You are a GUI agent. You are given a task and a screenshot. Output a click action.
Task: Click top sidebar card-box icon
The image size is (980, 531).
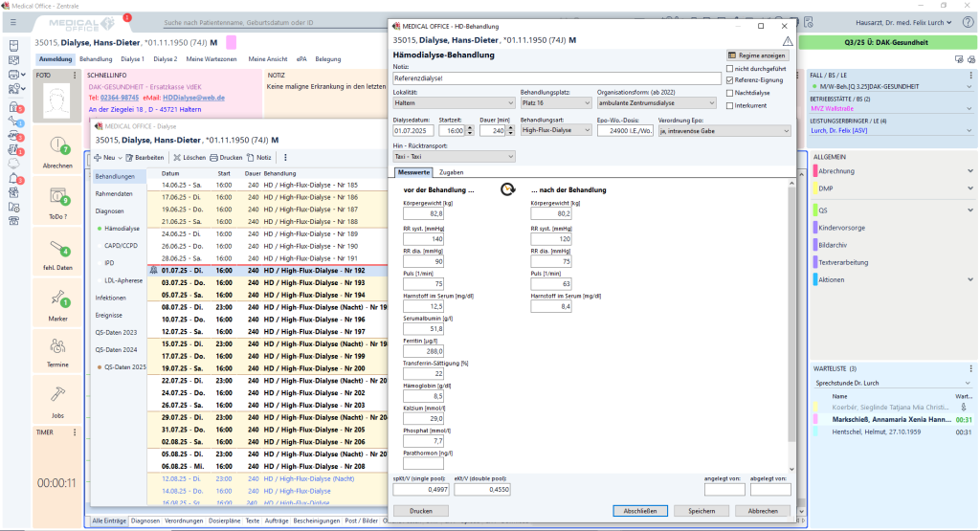[x=13, y=46]
